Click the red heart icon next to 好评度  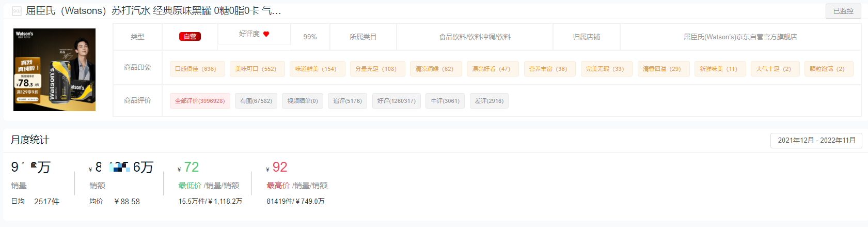tap(266, 34)
